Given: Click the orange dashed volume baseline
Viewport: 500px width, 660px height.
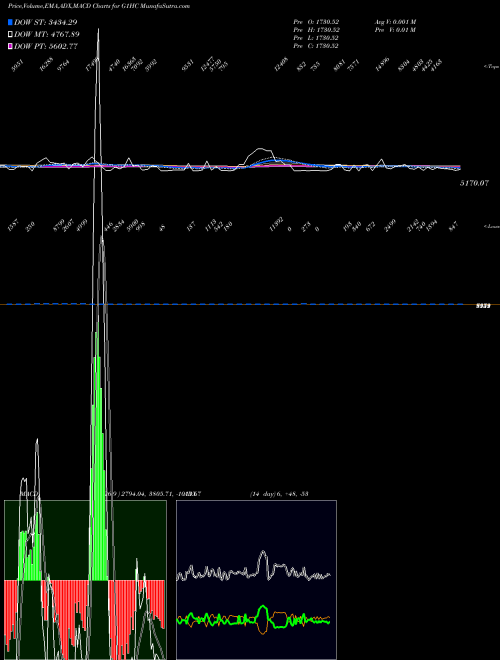Looking at the screenshot, I should pyautogui.click(x=250, y=304).
